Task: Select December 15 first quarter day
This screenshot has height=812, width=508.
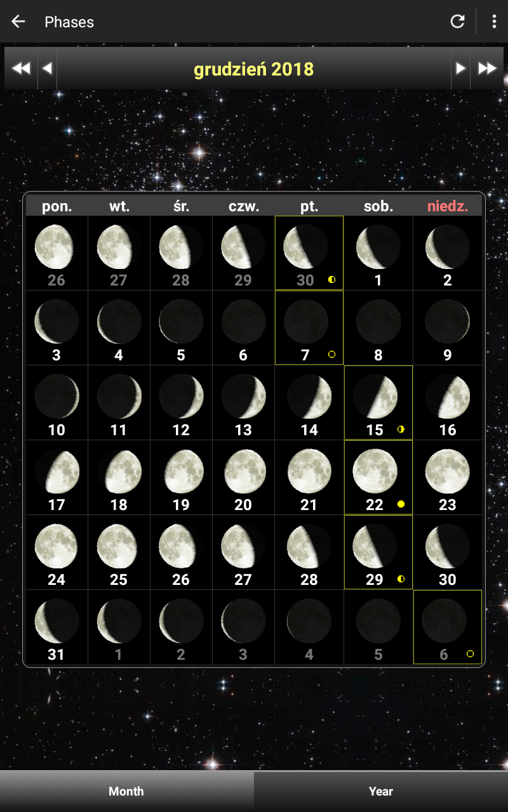Action: [x=378, y=402]
